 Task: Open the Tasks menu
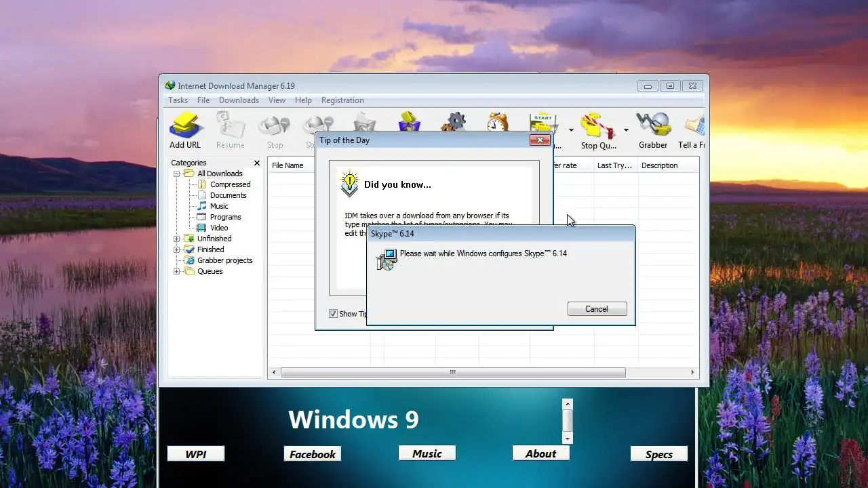tap(178, 100)
